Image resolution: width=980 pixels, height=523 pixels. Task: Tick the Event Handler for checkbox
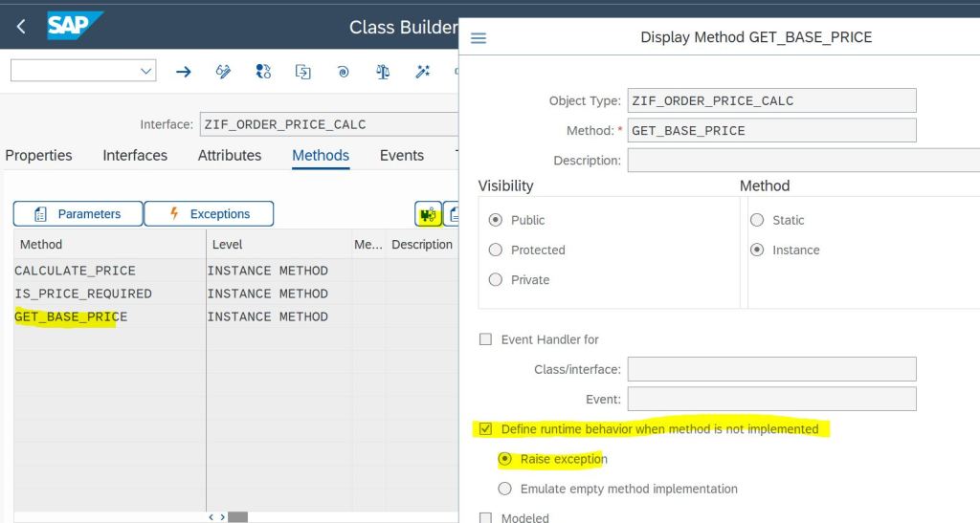[x=485, y=339]
